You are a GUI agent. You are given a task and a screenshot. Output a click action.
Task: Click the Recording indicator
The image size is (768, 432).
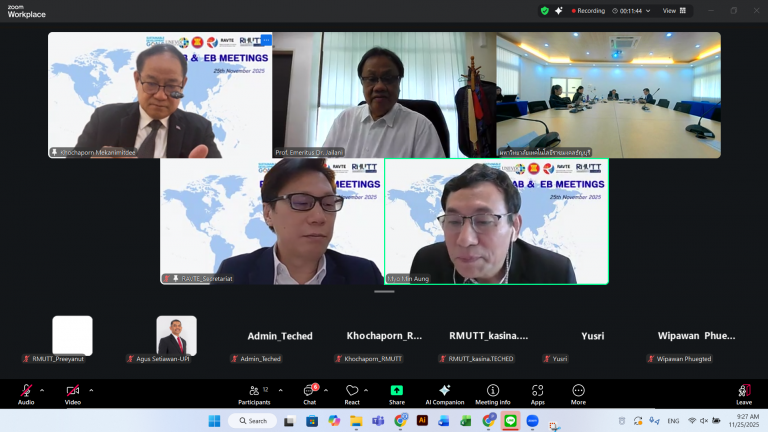586,11
